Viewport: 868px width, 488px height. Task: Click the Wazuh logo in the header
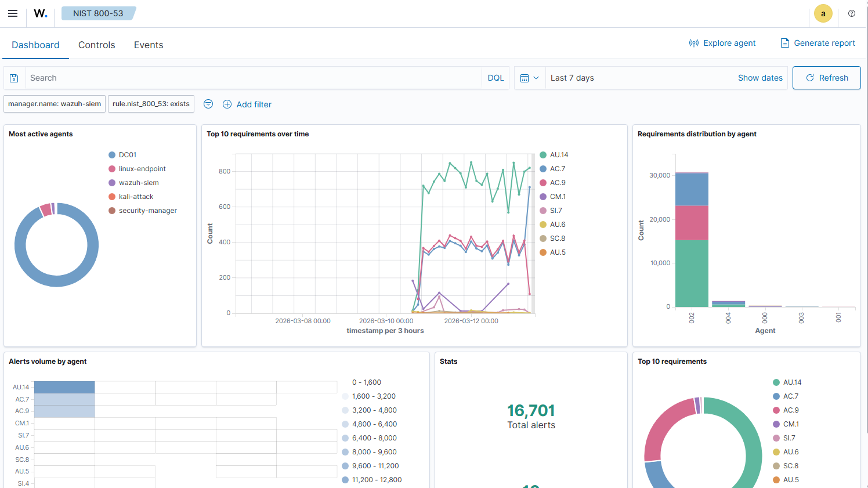pyautogui.click(x=40, y=13)
